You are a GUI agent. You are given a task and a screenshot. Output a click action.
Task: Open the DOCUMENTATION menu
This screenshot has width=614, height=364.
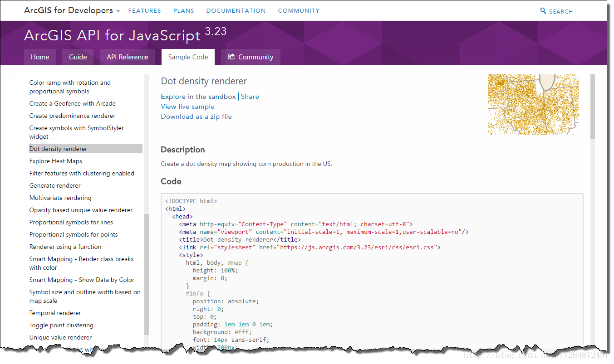236,11
